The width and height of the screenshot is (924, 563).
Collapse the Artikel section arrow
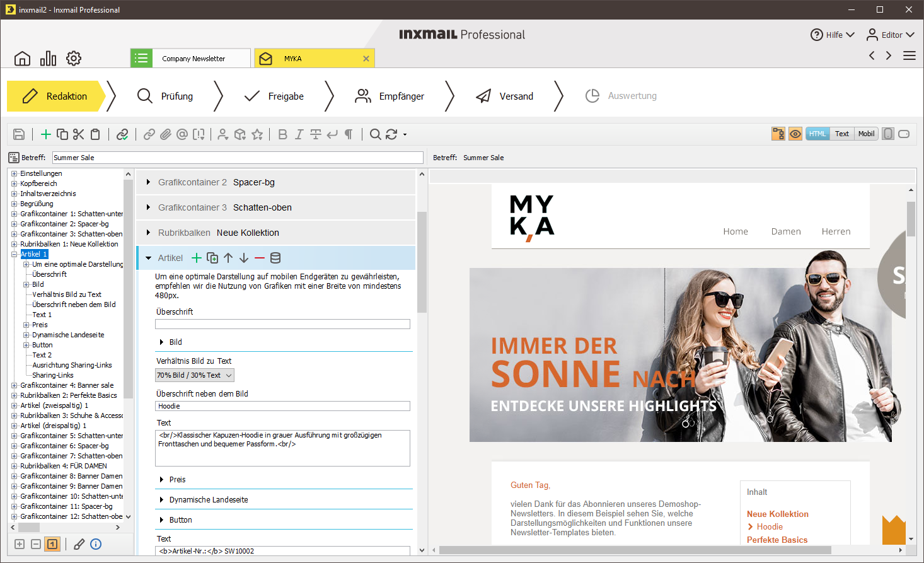pos(148,258)
